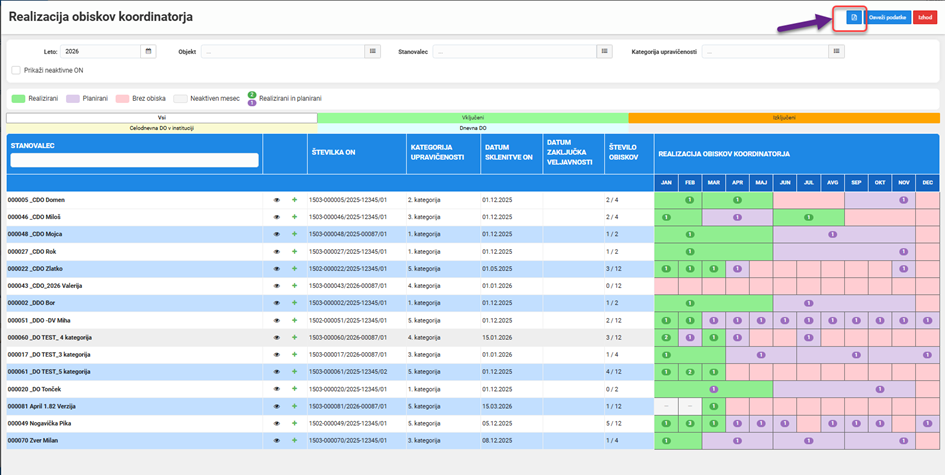Image resolution: width=945 pixels, height=475 pixels.
Task: Open the calendar picker for Leto
Action: 148,52
